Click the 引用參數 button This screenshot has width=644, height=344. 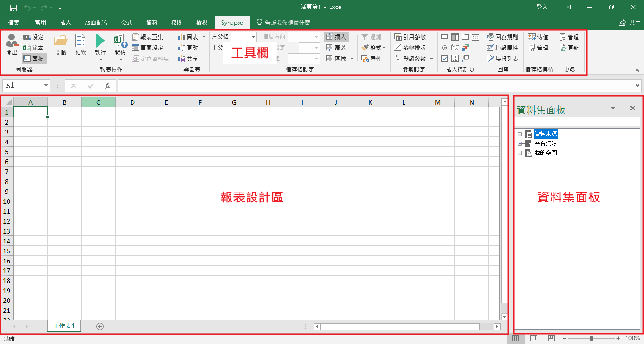point(410,37)
